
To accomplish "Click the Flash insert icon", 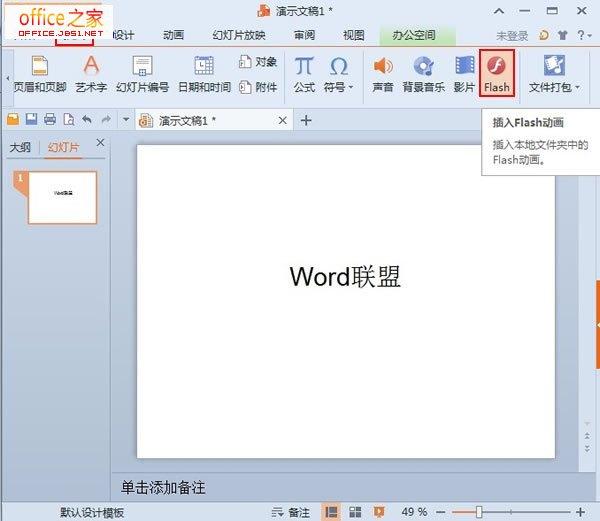I will pyautogui.click(x=496, y=72).
